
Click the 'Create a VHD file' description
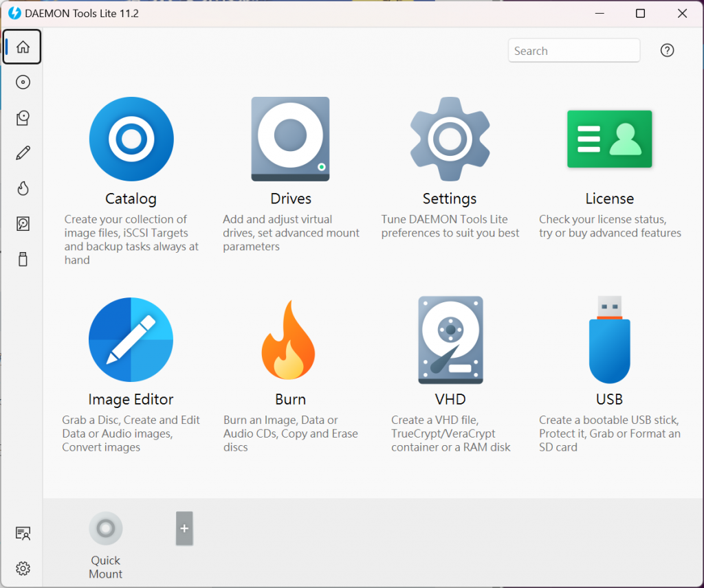tap(450, 433)
